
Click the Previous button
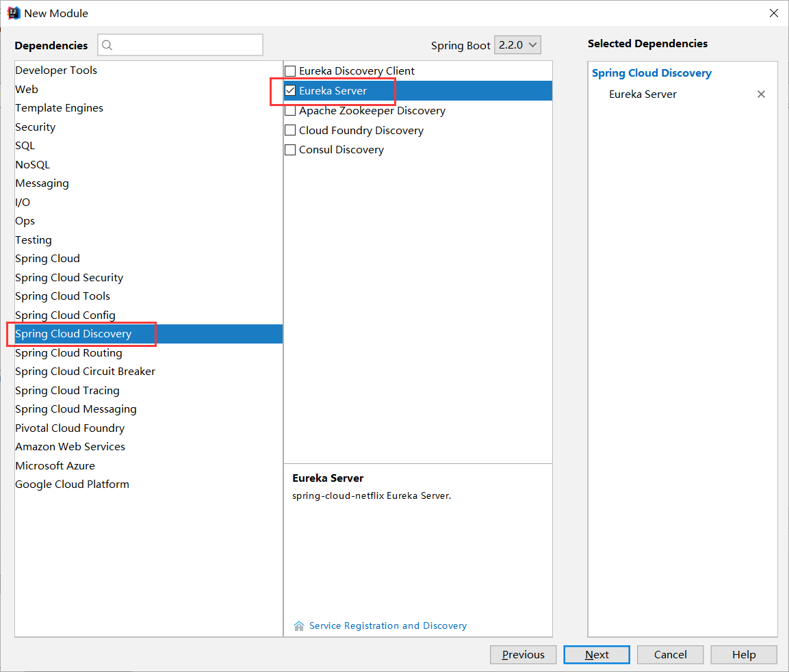[523, 654]
